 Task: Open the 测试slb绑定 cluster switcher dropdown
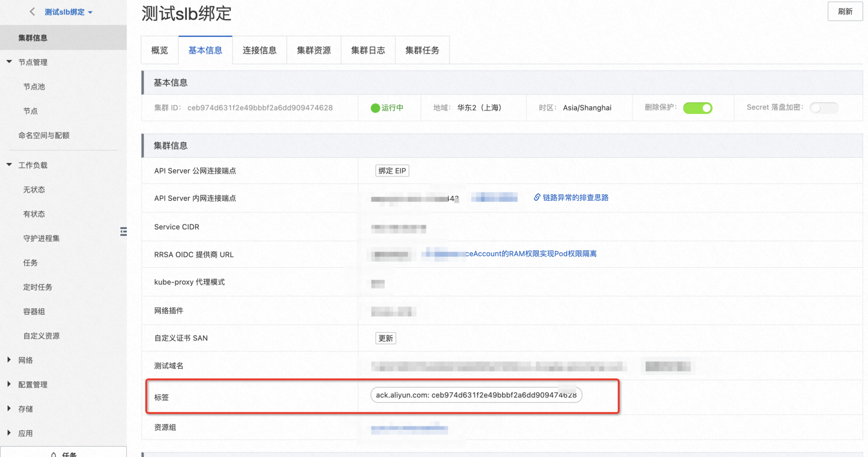tap(69, 12)
